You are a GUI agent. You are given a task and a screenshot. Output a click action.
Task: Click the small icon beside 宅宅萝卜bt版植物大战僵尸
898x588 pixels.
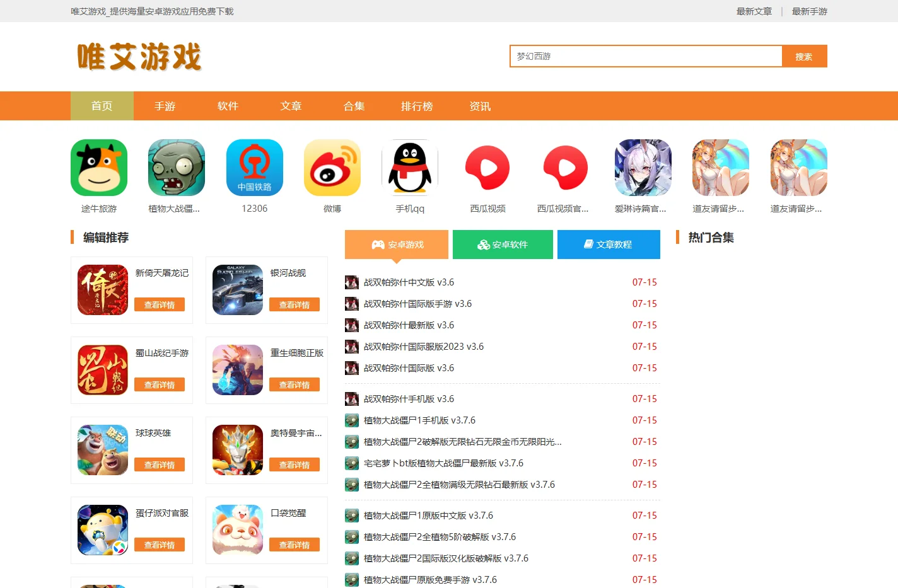pyautogui.click(x=352, y=463)
